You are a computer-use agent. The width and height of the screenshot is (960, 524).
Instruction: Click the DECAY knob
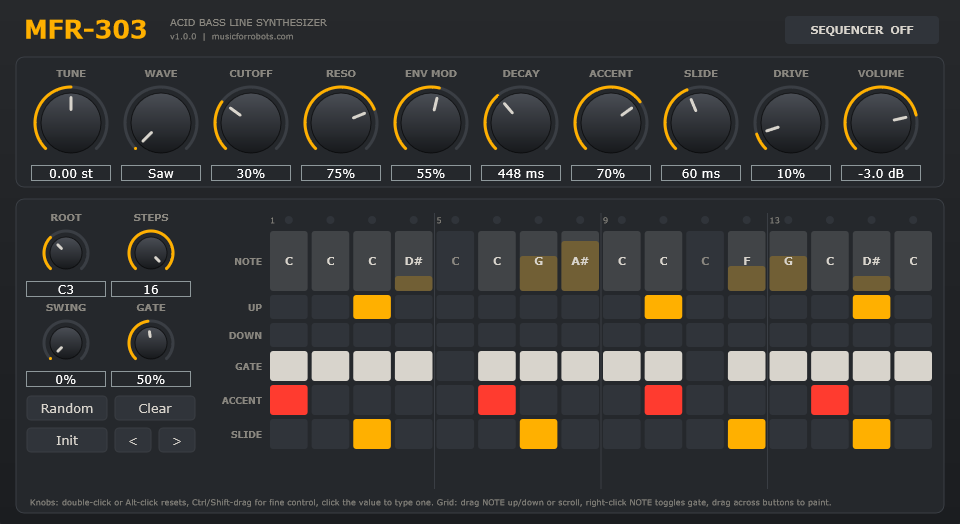tap(521, 121)
